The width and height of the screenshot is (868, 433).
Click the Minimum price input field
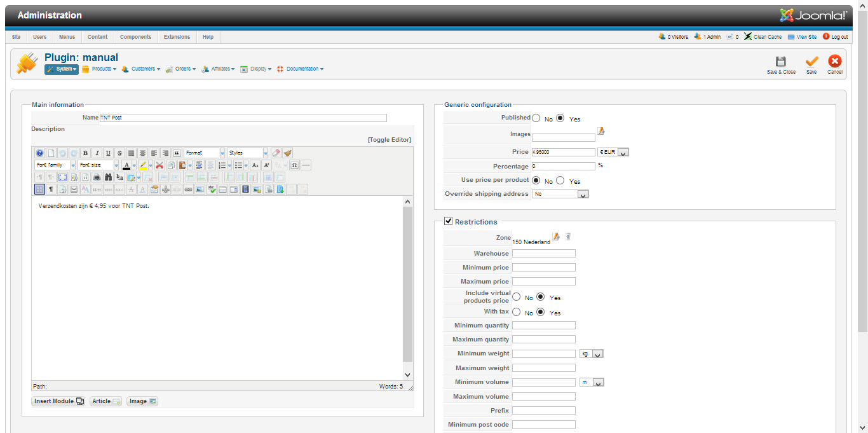(x=544, y=268)
